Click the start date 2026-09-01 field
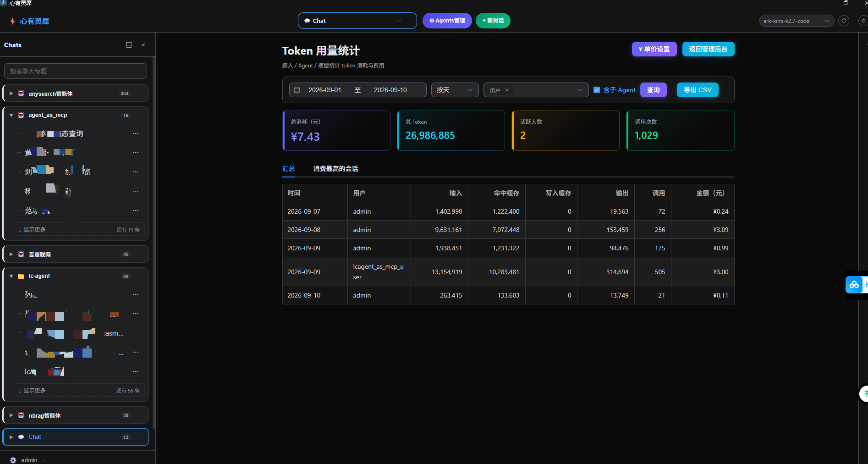Screen dimensions: 868x464 (x=324, y=90)
